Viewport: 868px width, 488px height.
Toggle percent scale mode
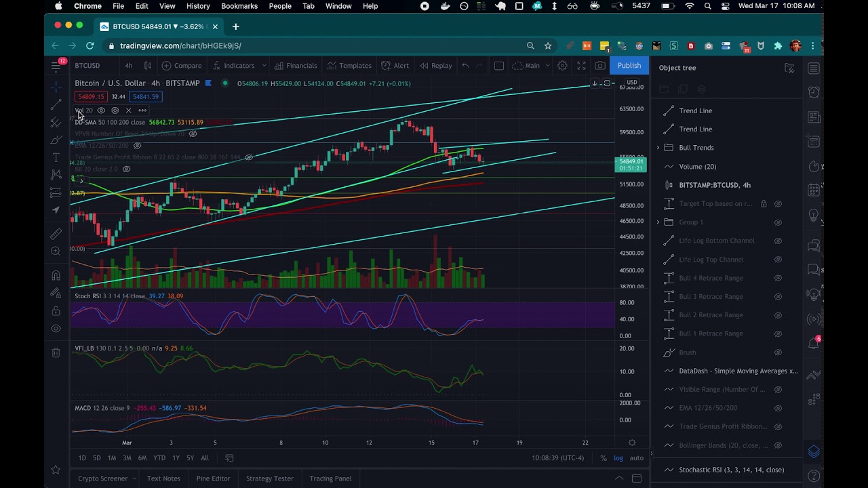point(604,458)
